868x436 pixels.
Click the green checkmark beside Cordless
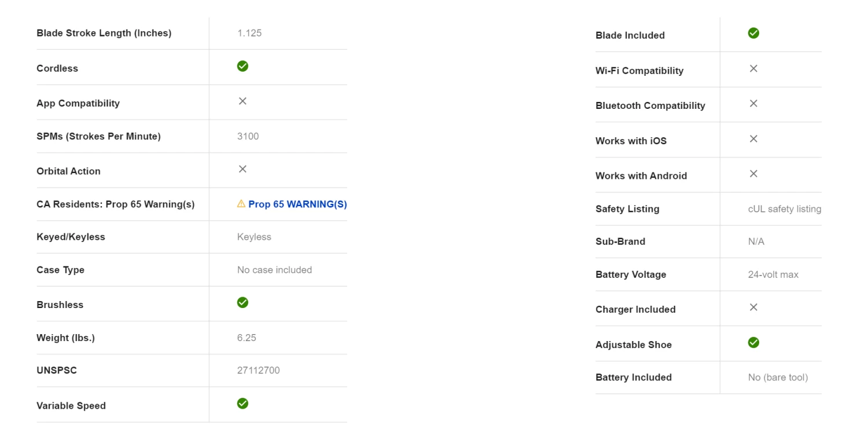[x=242, y=66]
